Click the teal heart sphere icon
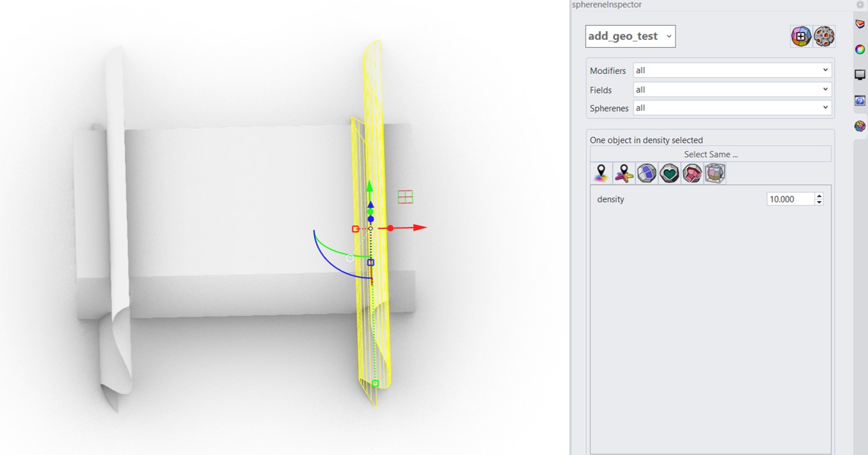868x455 pixels. pos(669,173)
